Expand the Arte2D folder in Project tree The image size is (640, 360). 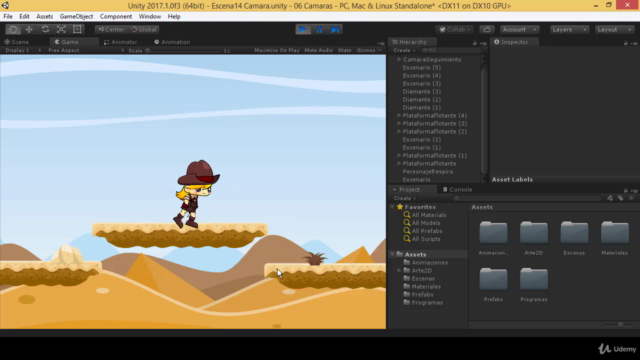[399, 270]
